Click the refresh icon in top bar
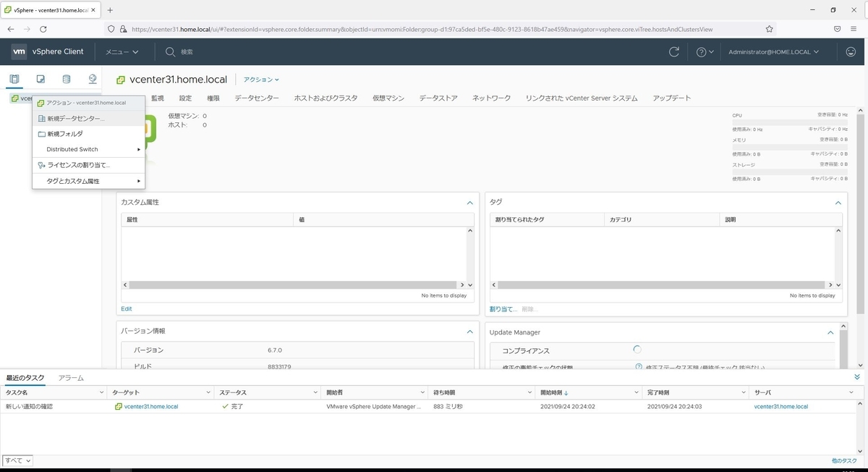This screenshot has height=472, width=868. pos(674,51)
